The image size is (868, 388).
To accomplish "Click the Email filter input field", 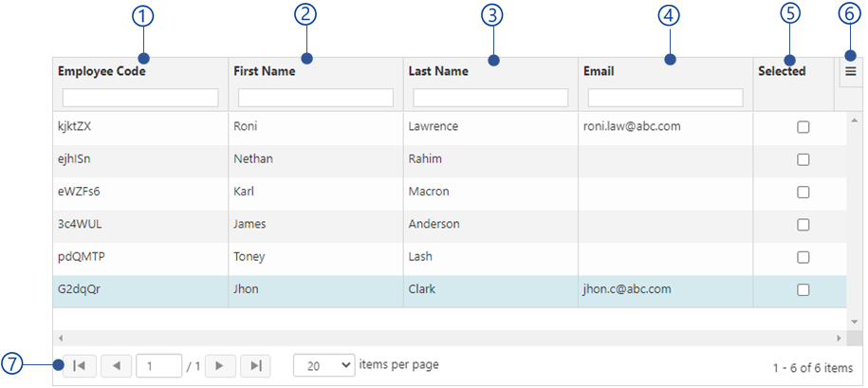I will tap(665, 98).
